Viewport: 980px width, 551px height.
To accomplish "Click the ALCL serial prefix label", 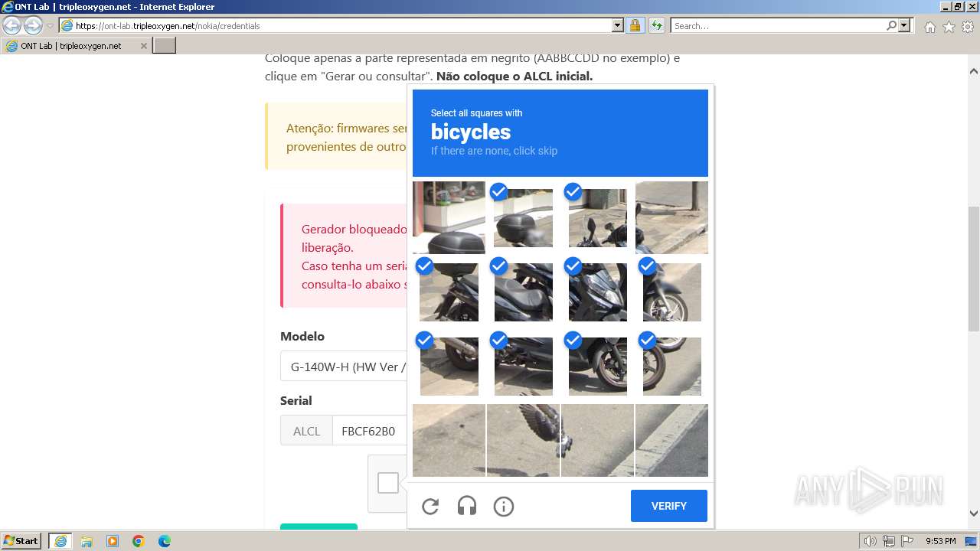I will click(306, 431).
